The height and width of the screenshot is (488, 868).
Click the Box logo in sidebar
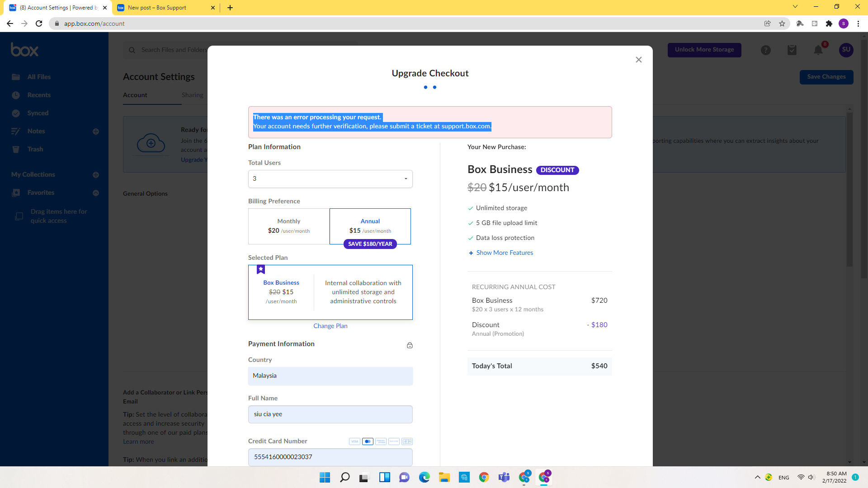click(24, 50)
